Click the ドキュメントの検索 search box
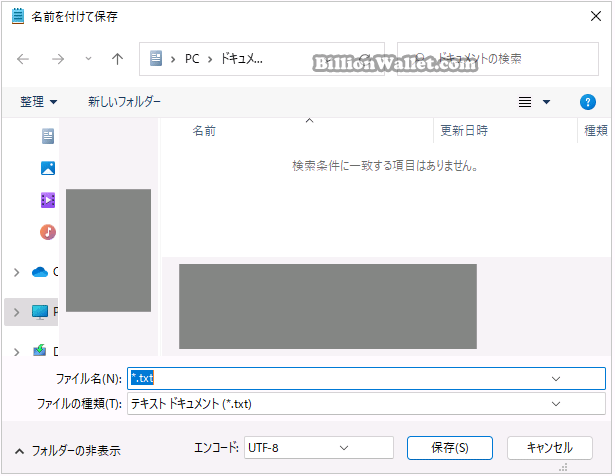 [498, 59]
